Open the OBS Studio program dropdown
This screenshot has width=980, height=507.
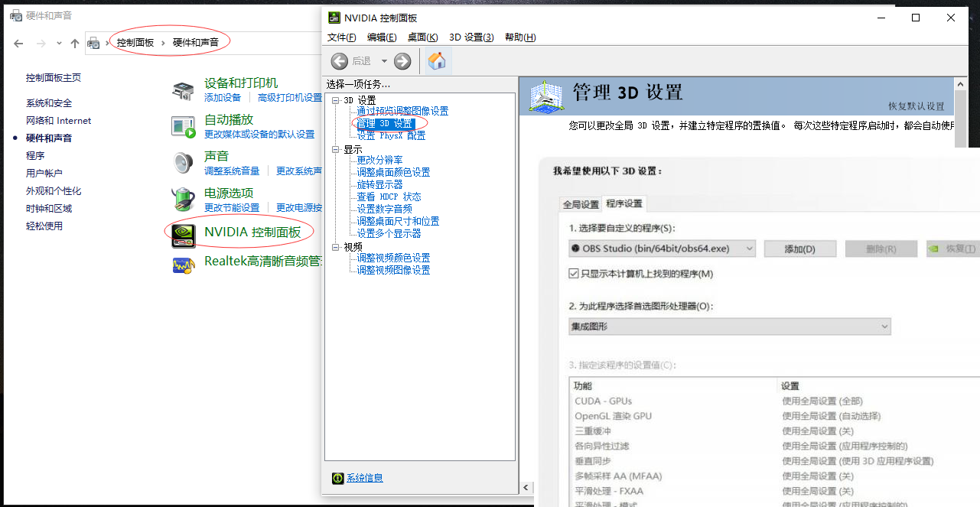tap(662, 249)
